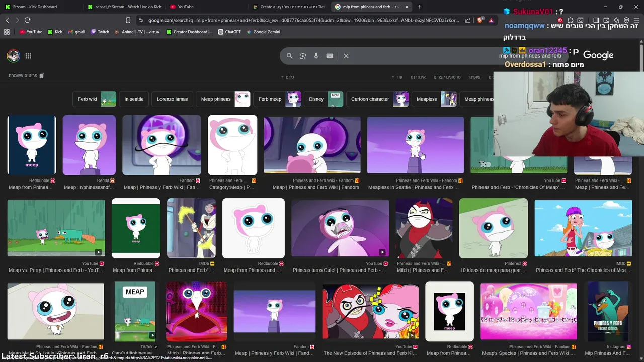The height and width of the screenshot is (362, 644).
Task: Select the 'Ferb meep' suggestion chip
Action: (277, 99)
